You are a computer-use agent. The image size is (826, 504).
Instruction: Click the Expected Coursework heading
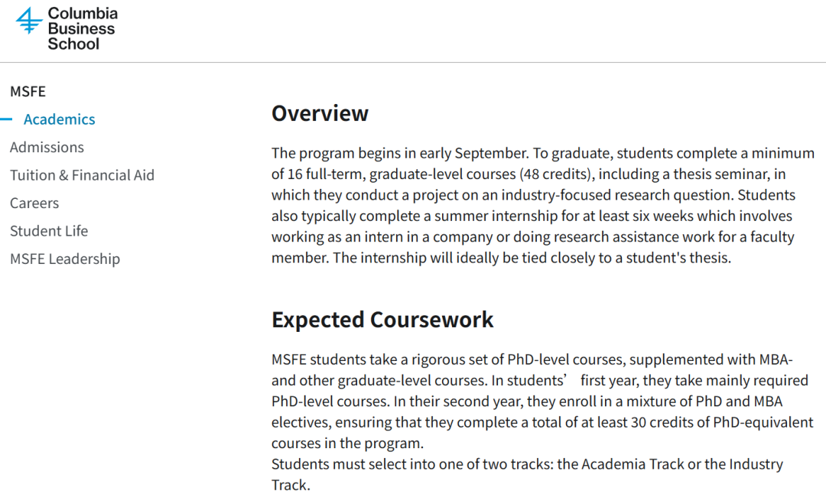[382, 320]
